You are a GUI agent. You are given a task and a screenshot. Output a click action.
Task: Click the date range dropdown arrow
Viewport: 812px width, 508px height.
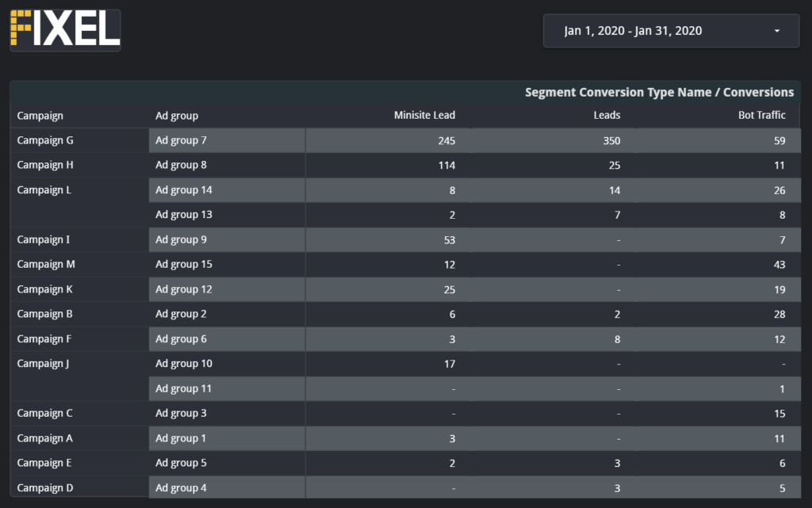(x=777, y=31)
